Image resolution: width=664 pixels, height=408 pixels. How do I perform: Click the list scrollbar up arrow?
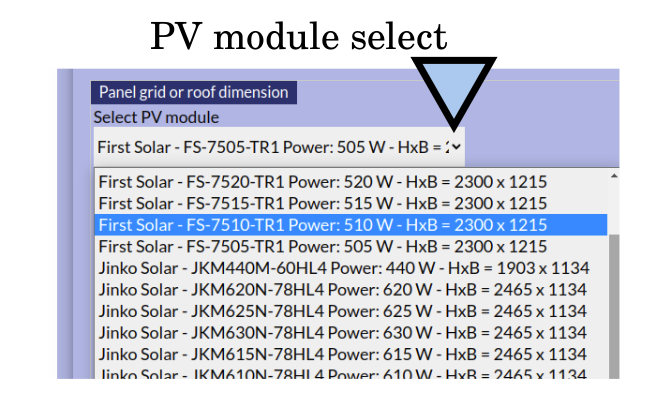(614, 176)
